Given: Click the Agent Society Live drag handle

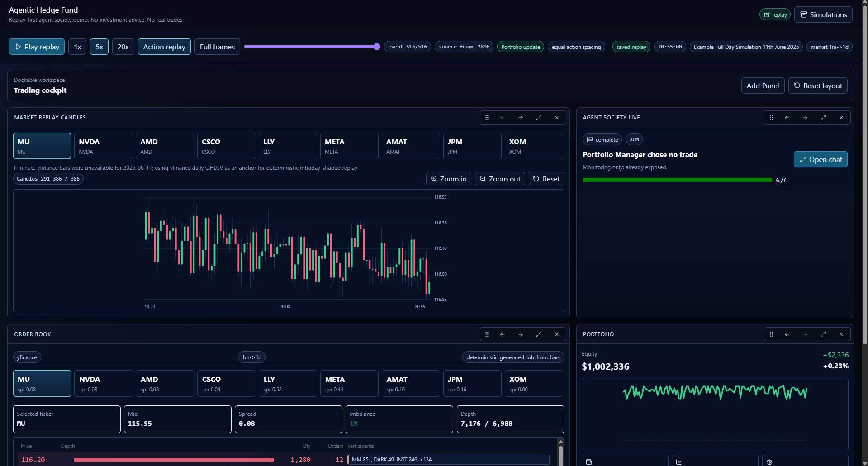Looking at the screenshot, I should [771, 118].
